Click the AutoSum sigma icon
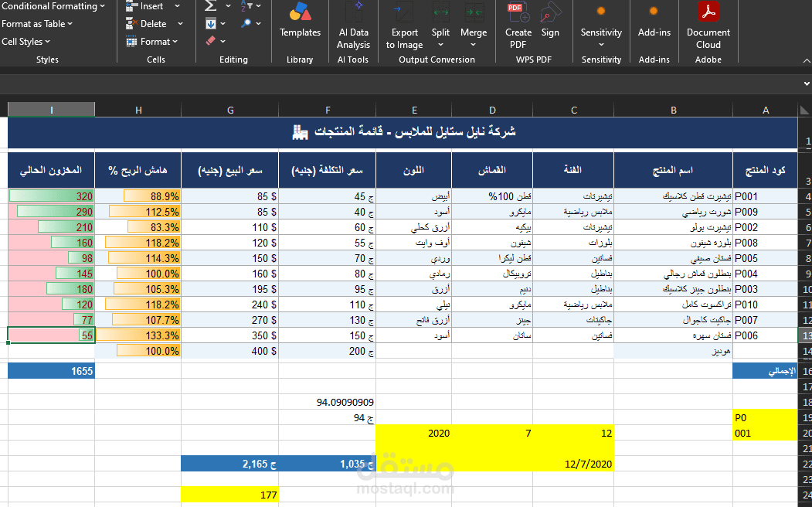The height and width of the screenshot is (507, 812). pos(211,6)
